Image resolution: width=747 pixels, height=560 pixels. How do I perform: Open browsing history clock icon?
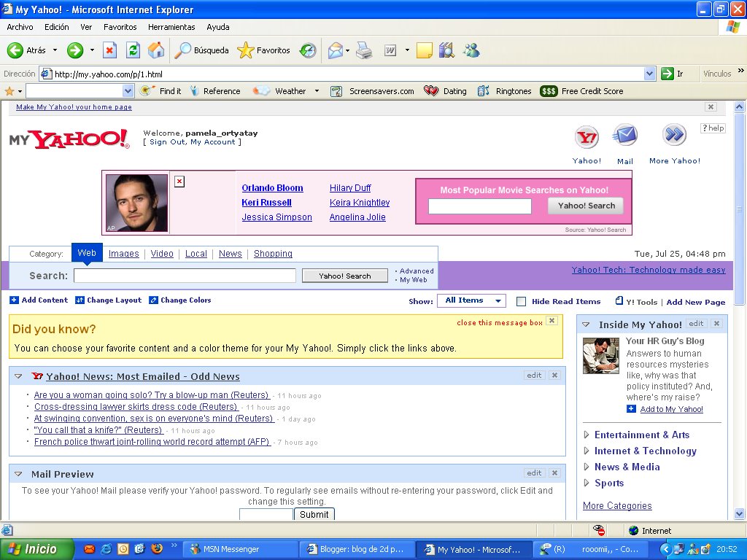308,50
